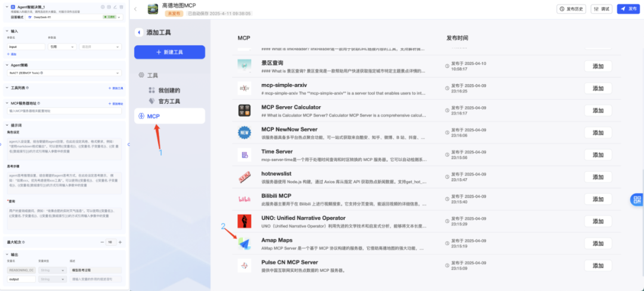Click the 添加 link under input parameter
This screenshot has height=291, width=644.
[x=11, y=54]
